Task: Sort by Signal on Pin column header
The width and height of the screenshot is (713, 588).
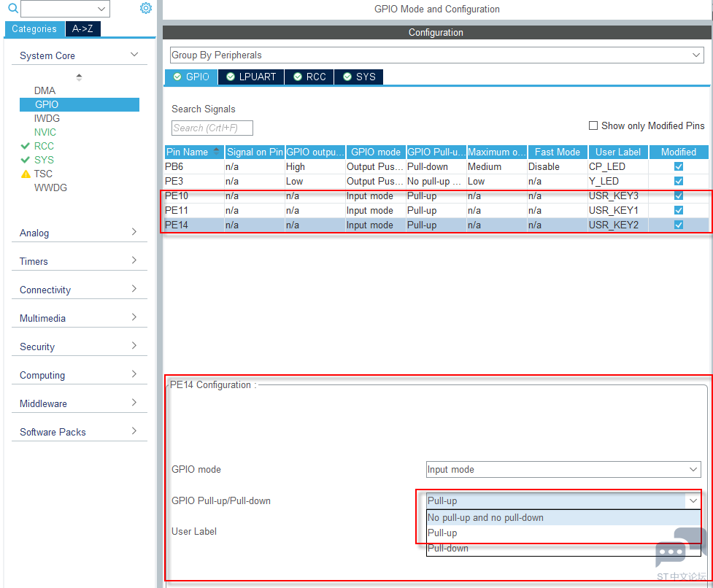Action: (255, 152)
